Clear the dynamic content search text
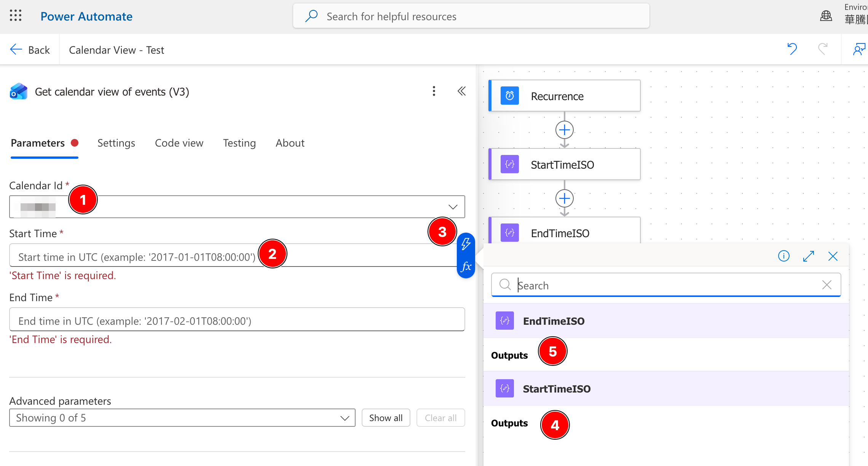 (827, 285)
